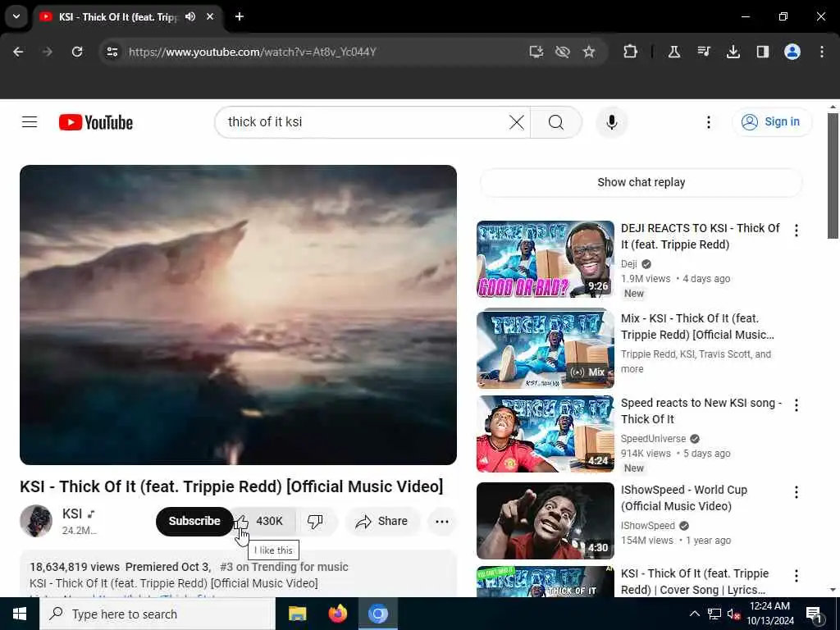Expand the tab search dropdown arrow
840x630 pixels.
click(16, 16)
